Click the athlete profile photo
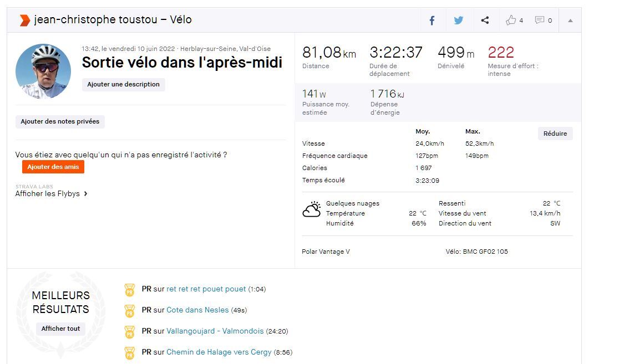This screenshot has height=364, width=619. (x=43, y=71)
